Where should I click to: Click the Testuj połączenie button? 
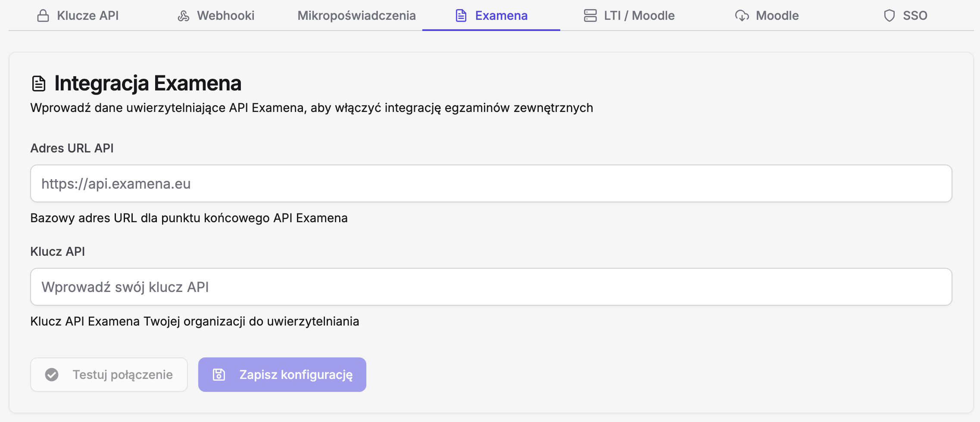(x=109, y=375)
